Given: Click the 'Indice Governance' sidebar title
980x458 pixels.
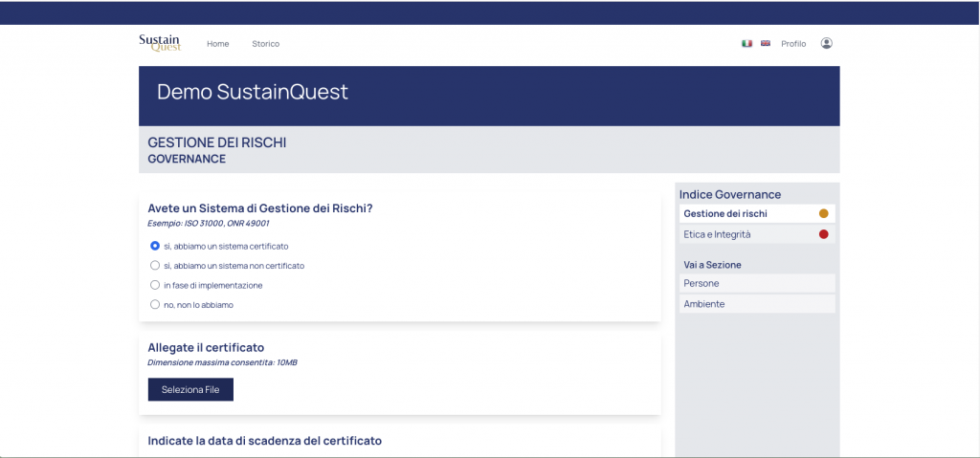Looking at the screenshot, I should point(730,194).
